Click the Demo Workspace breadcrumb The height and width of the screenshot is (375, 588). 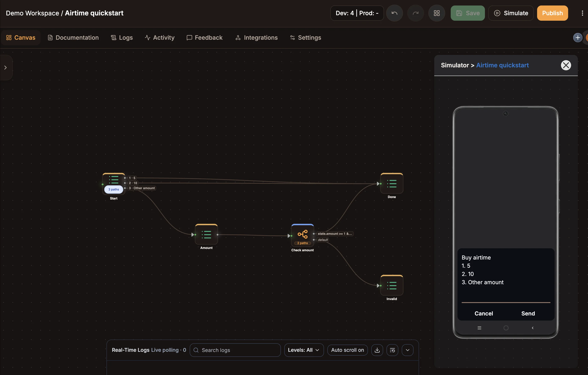click(33, 13)
